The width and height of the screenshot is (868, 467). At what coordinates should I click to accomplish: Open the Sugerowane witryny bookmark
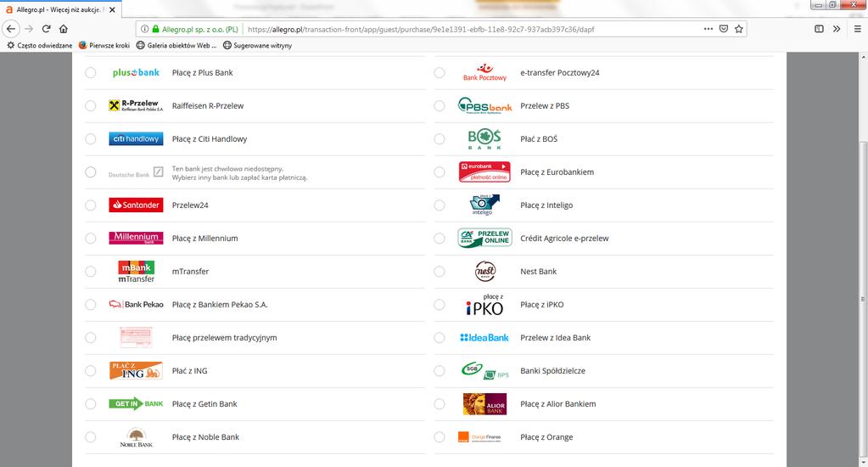click(257, 45)
